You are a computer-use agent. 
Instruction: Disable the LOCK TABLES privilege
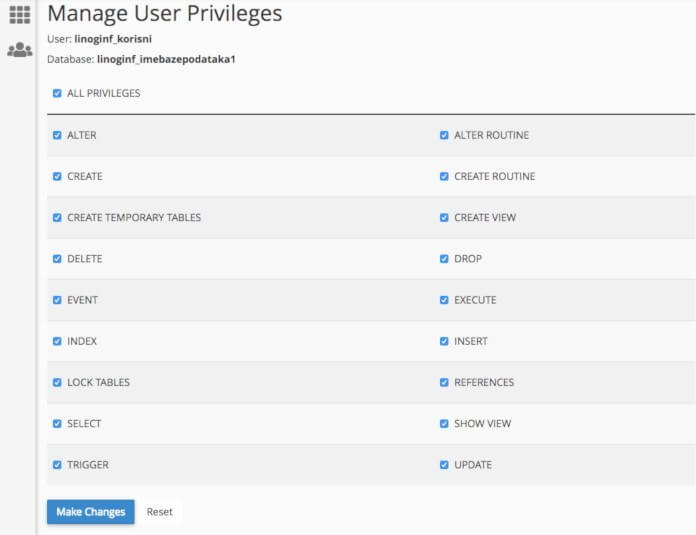(x=57, y=382)
